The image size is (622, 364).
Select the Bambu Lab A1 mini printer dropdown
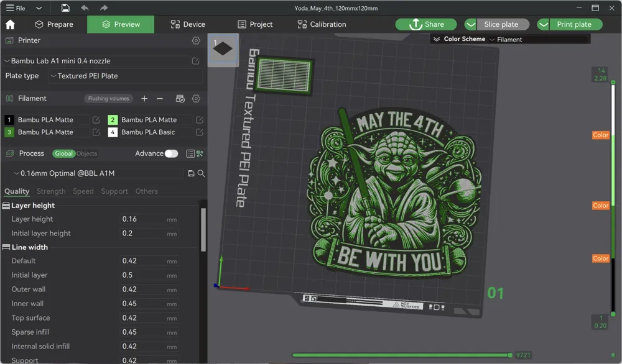96,61
